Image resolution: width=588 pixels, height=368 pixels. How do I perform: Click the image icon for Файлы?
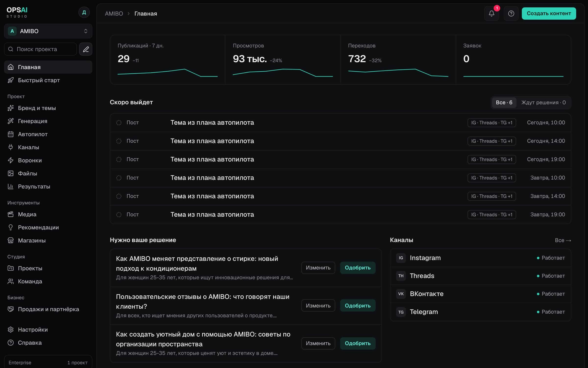pos(11,173)
